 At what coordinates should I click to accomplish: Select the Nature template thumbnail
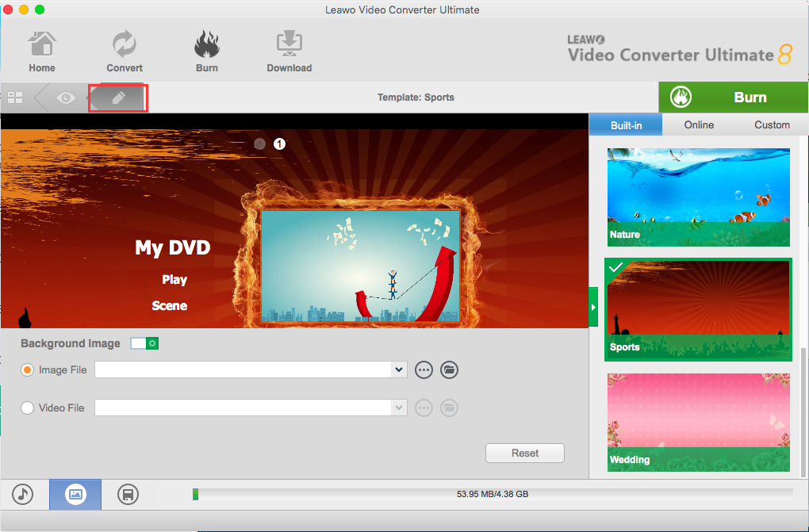coord(698,197)
